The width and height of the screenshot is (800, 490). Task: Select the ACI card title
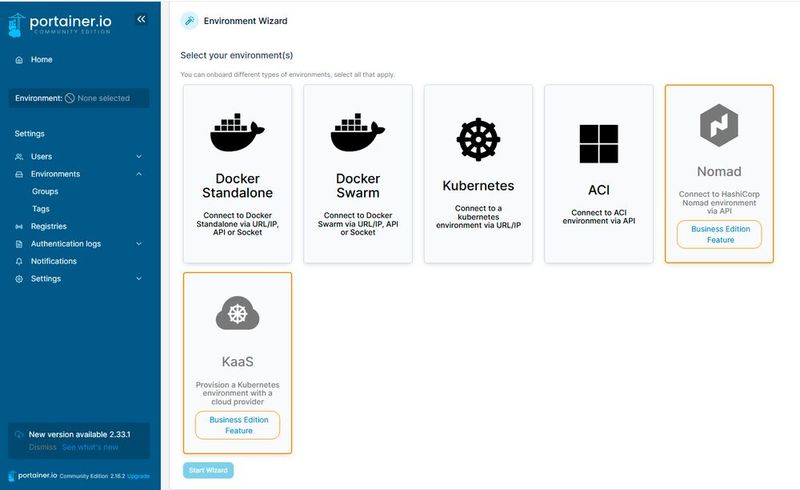598,190
